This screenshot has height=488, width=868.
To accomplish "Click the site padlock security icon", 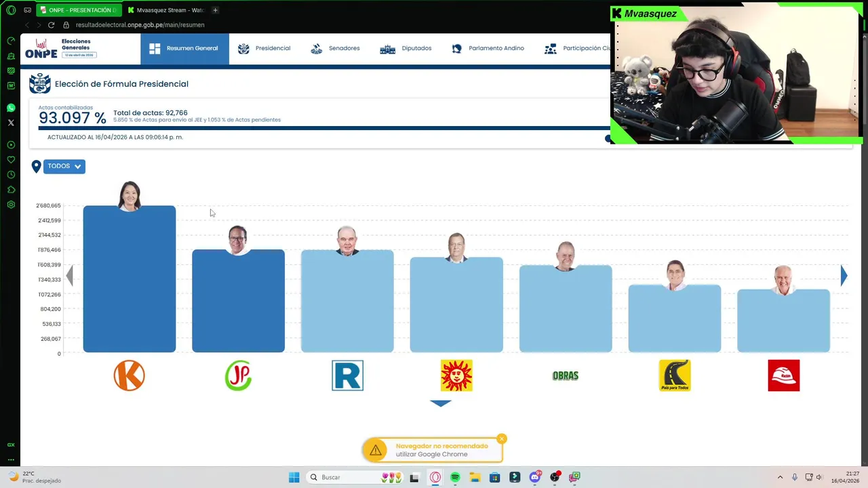I will [x=66, y=25].
